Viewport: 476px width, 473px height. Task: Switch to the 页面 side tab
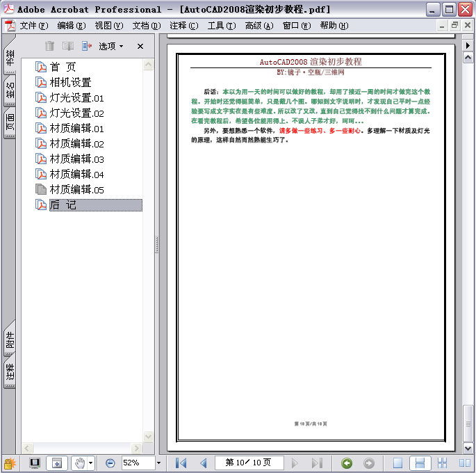click(x=10, y=122)
